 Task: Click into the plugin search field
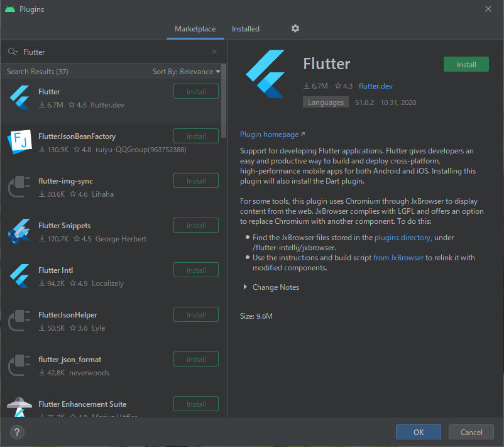coord(116,52)
